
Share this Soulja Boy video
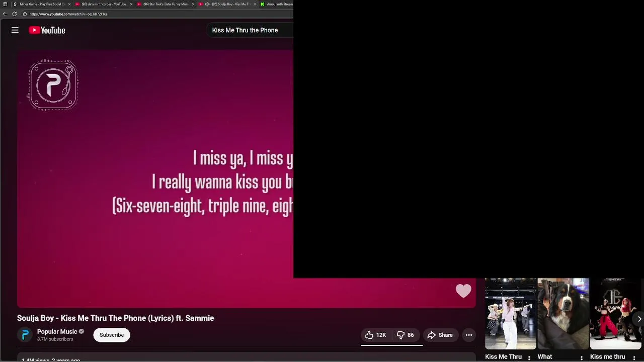tap(440, 335)
